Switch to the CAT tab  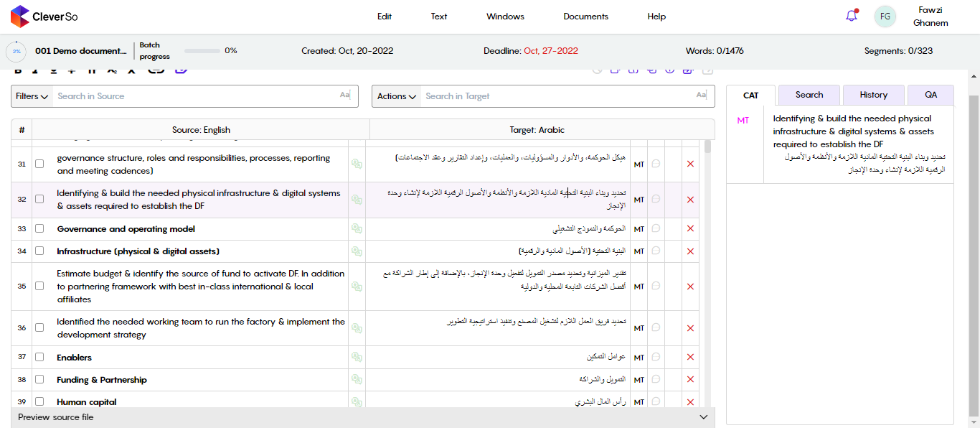751,96
